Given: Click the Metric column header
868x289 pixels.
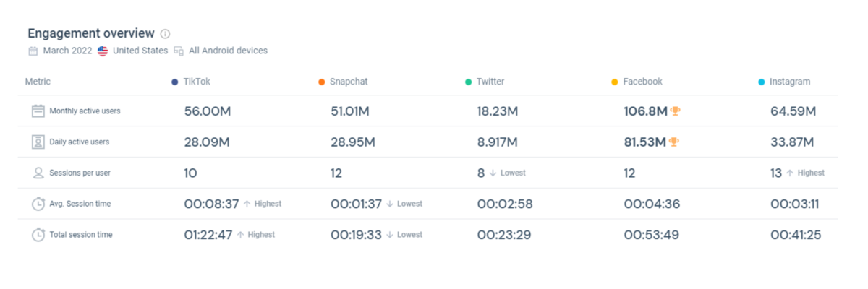Looking at the screenshot, I should coord(38,82).
